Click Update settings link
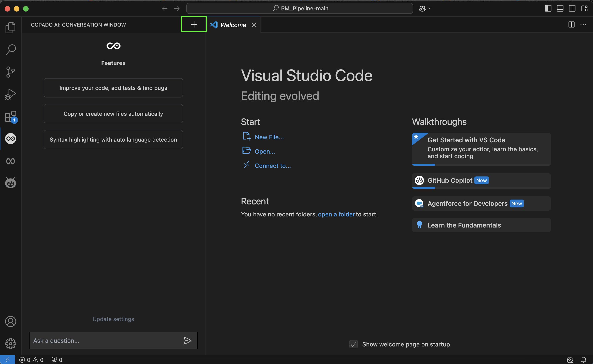Screen dimensions: 593x364 pyautogui.click(x=113, y=319)
